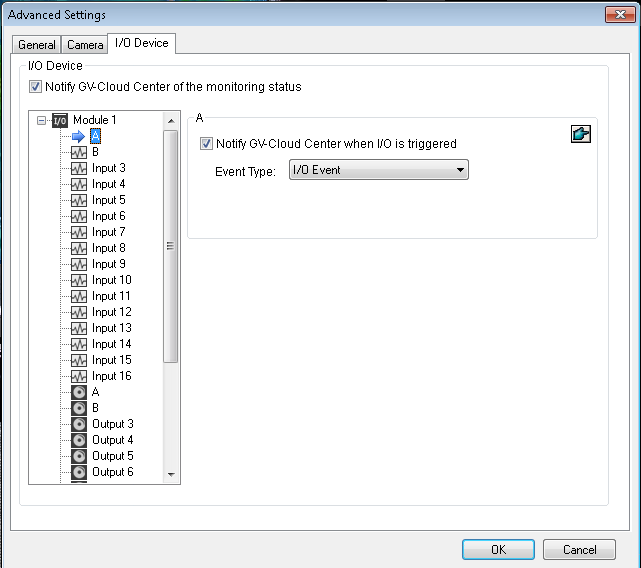641x568 pixels.
Task: Switch to the General tab
Action: click(37, 45)
